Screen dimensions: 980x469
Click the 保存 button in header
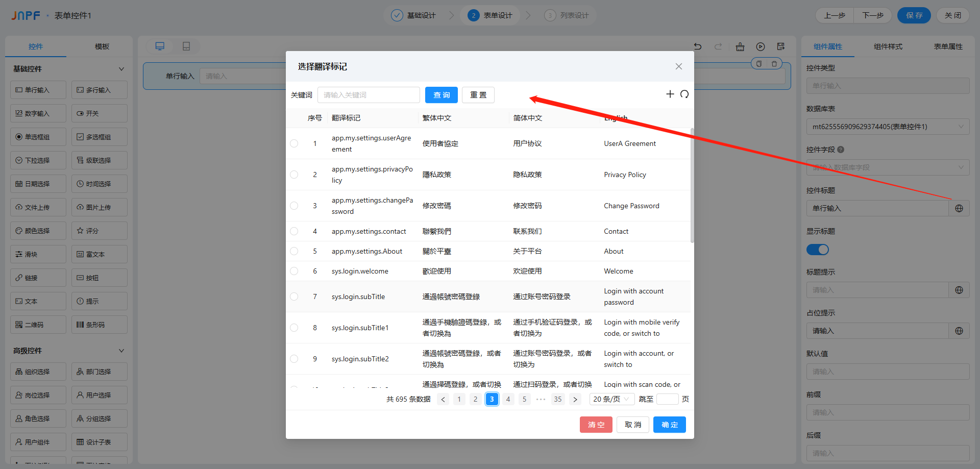click(x=914, y=15)
